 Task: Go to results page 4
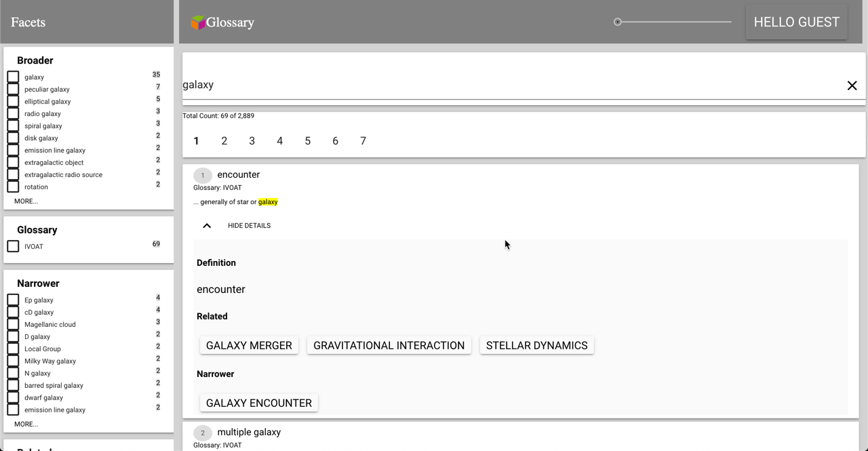pos(279,141)
